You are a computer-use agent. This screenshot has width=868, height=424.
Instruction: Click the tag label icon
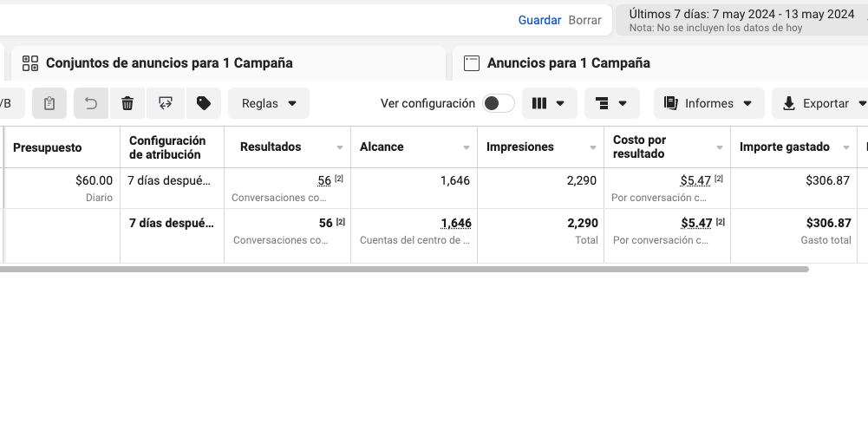pos(204,103)
